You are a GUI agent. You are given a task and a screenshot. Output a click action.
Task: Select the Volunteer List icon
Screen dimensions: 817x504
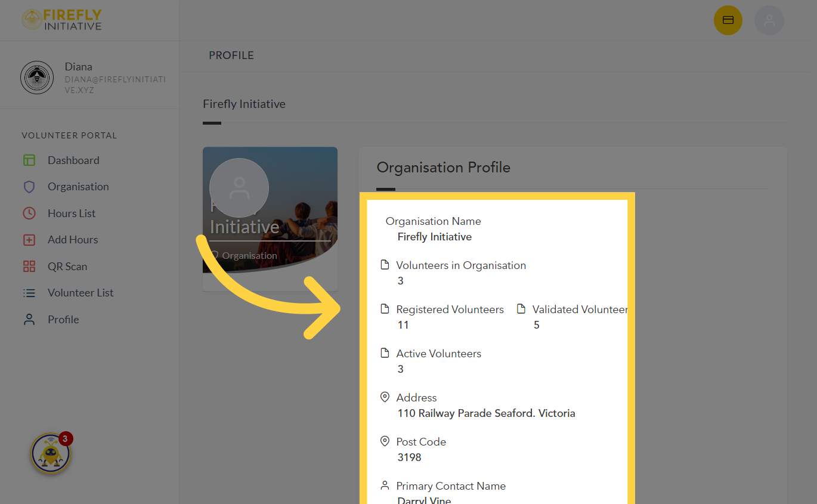coord(29,292)
